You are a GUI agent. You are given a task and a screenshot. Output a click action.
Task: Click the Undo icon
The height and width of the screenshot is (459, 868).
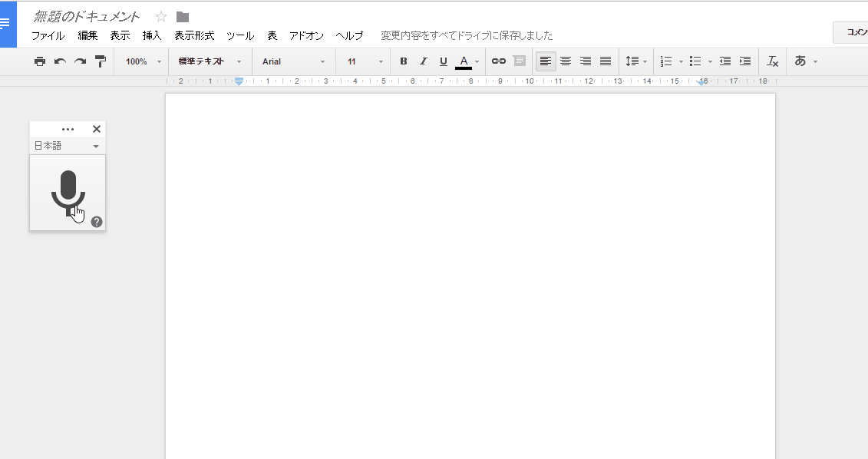click(x=59, y=61)
